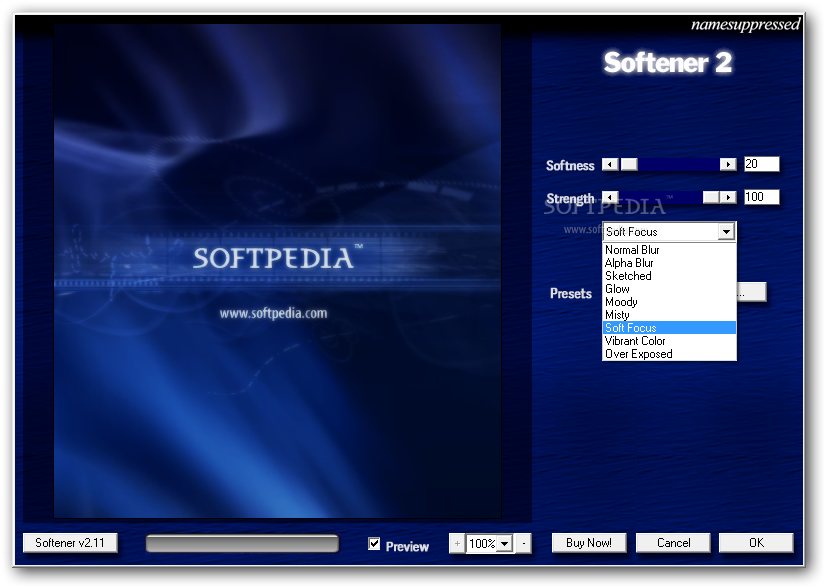This screenshot has height=588, width=826.
Task: Click the gray progress bar
Action: point(242,544)
